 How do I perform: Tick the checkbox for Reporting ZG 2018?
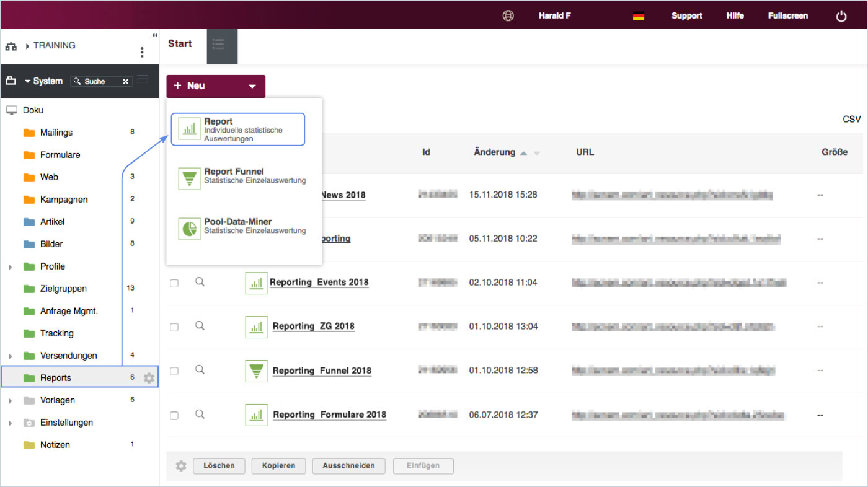click(x=174, y=327)
